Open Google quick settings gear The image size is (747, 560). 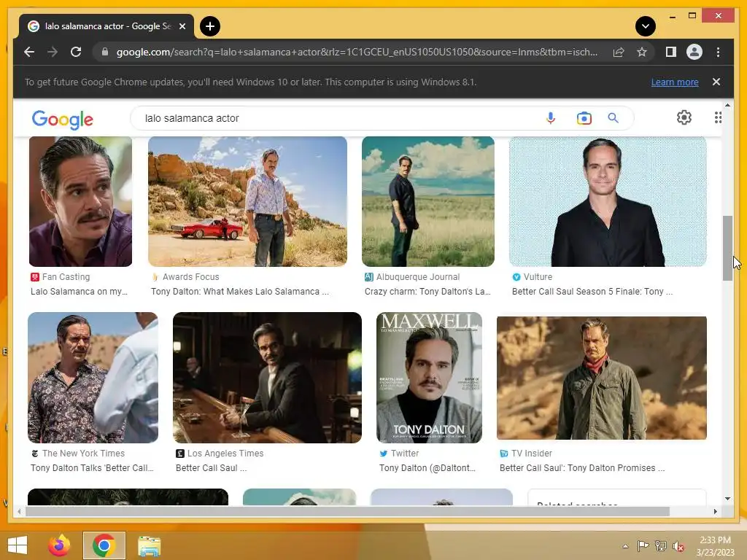[684, 117]
